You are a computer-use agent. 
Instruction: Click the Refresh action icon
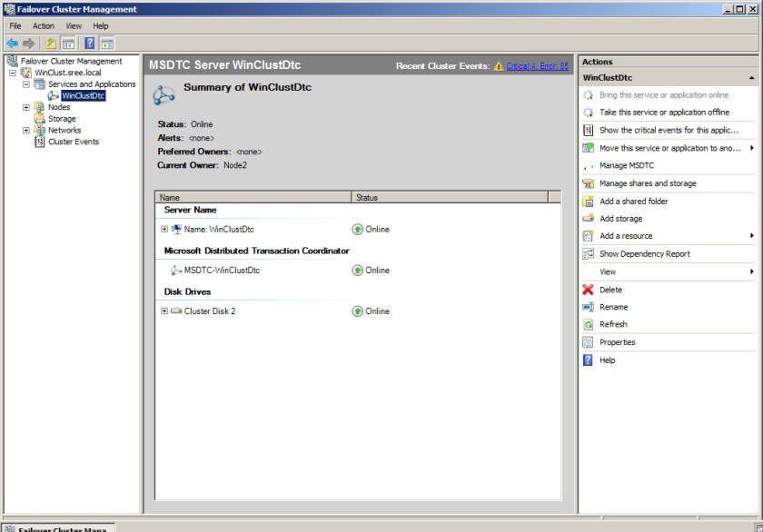point(588,324)
